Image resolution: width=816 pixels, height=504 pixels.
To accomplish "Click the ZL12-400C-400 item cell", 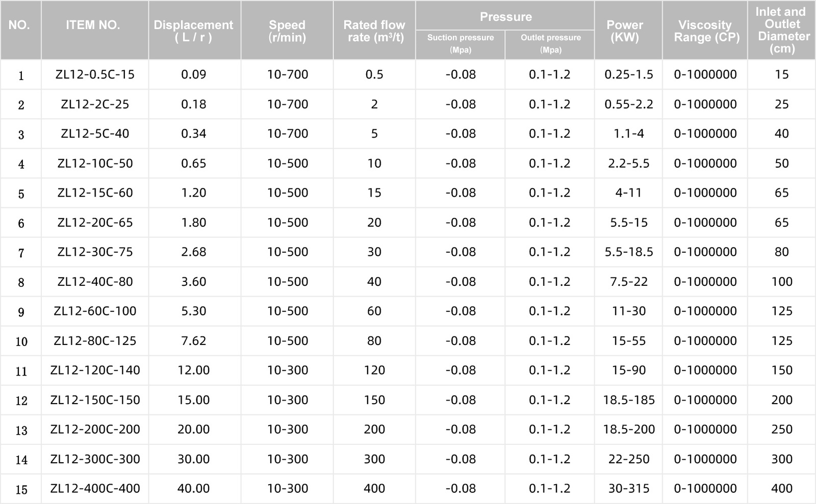I will (x=95, y=488).
